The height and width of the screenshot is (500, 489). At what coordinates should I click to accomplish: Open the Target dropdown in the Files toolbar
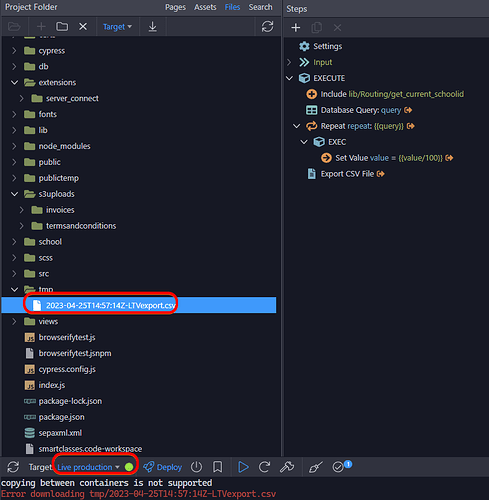click(x=117, y=27)
